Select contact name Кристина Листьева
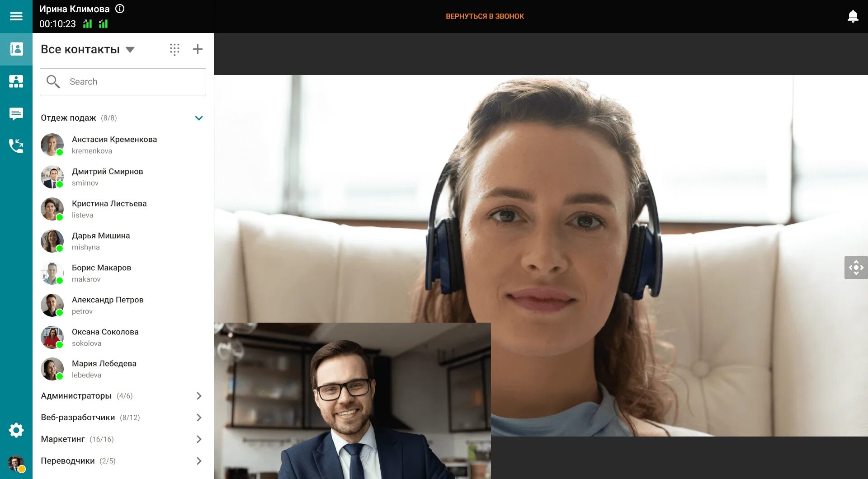The width and height of the screenshot is (868, 479). (x=109, y=204)
